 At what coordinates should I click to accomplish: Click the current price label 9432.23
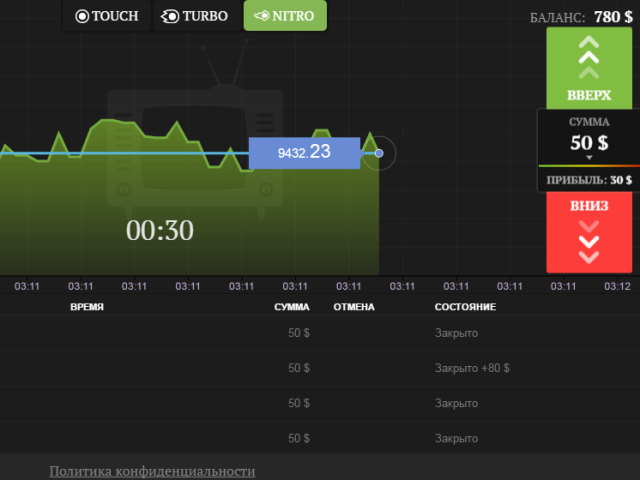(x=304, y=153)
